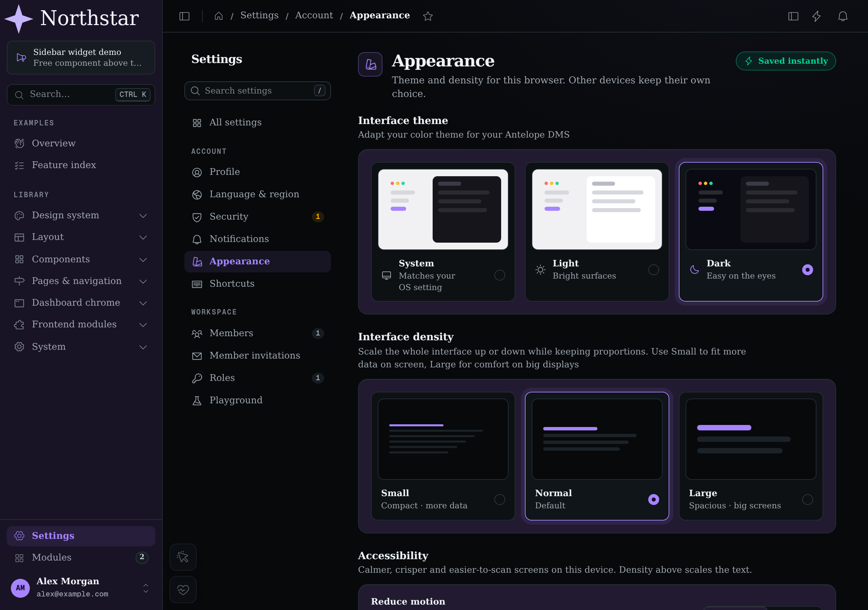868x610 pixels.
Task: Click the Saved instantly badge
Action: click(786, 61)
